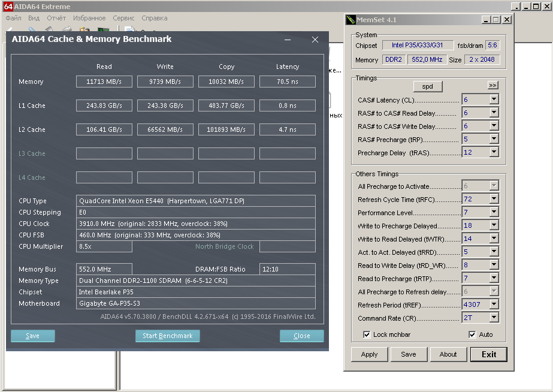Click the MemSet 4.1 title bar icon
Image resolution: width=553 pixels, height=392 pixels.
click(x=350, y=20)
